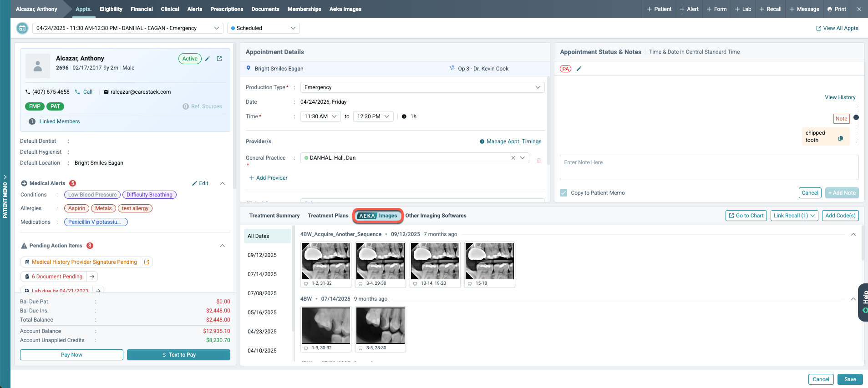Click the tooth icon under image 1-2, 31-32
The height and width of the screenshot is (388, 868).
[x=306, y=283]
